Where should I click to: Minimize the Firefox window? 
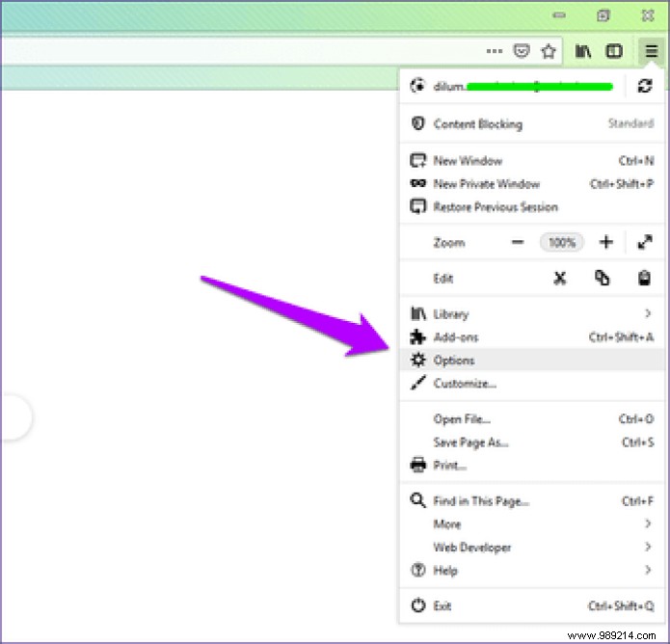click(x=559, y=15)
